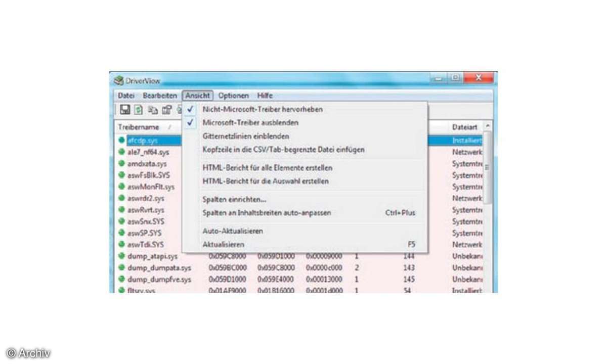Click address 0x059BC000 in dump_dumpata.sys row
The image size is (607, 364).
coord(228,267)
